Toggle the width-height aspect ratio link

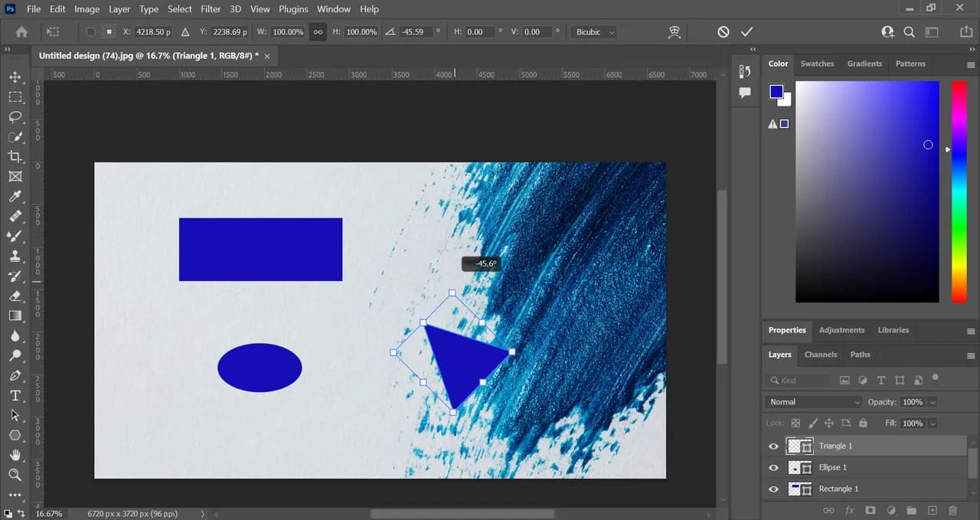tap(318, 32)
